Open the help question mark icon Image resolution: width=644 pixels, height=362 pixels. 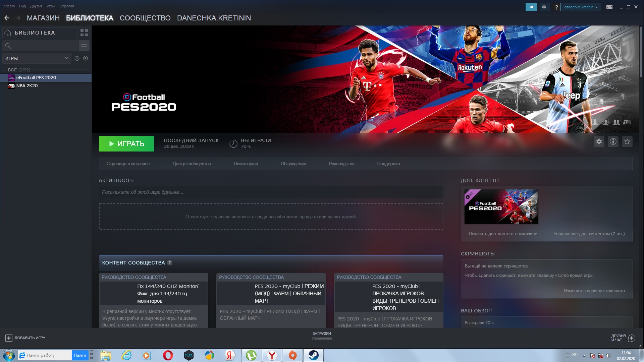[556, 7]
